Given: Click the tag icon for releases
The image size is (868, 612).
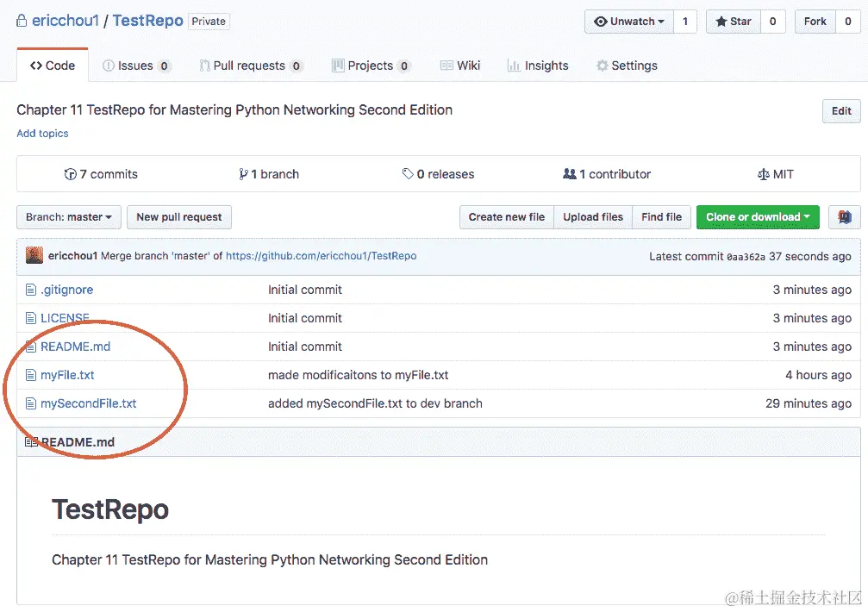Looking at the screenshot, I should 408,174.
